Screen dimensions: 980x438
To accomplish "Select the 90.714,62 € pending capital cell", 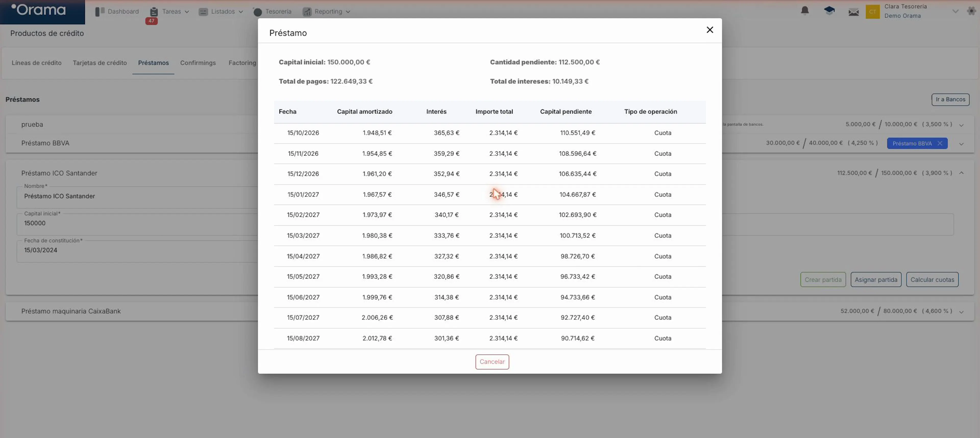I will (578, 339).
